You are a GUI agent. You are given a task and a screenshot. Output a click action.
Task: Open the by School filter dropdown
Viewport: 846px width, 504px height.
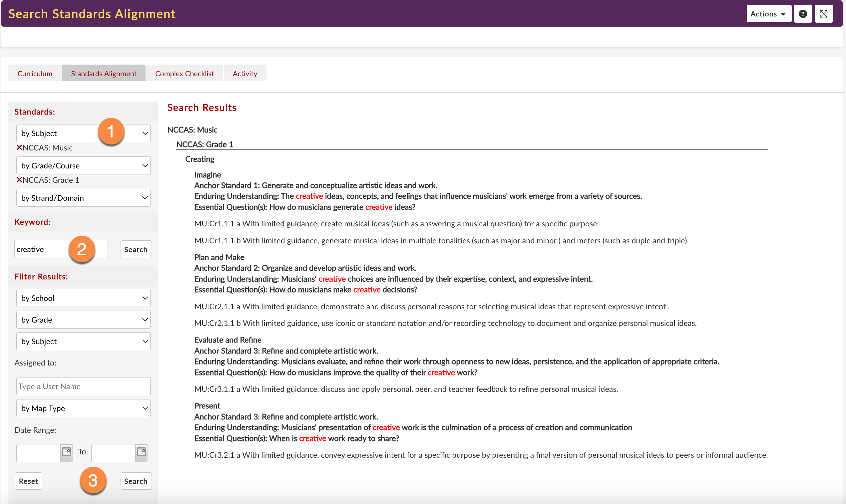pos(83,298)
